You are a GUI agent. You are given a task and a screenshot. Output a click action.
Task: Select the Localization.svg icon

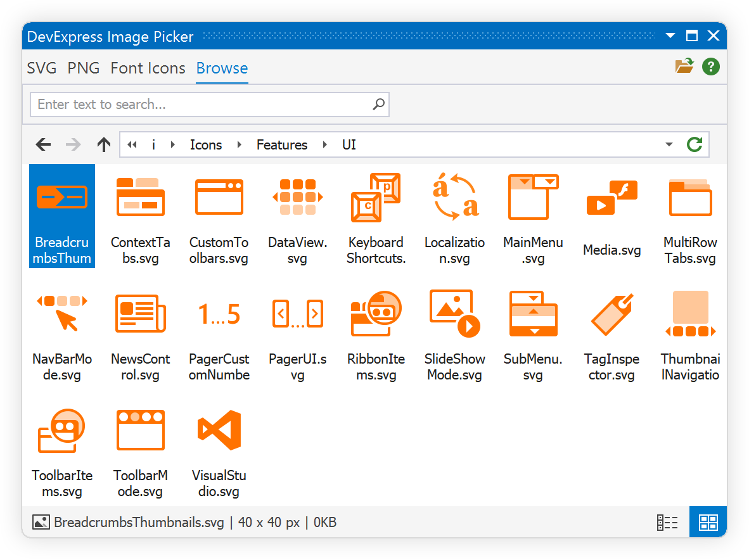pyautogui.click(x=454, y=198)
